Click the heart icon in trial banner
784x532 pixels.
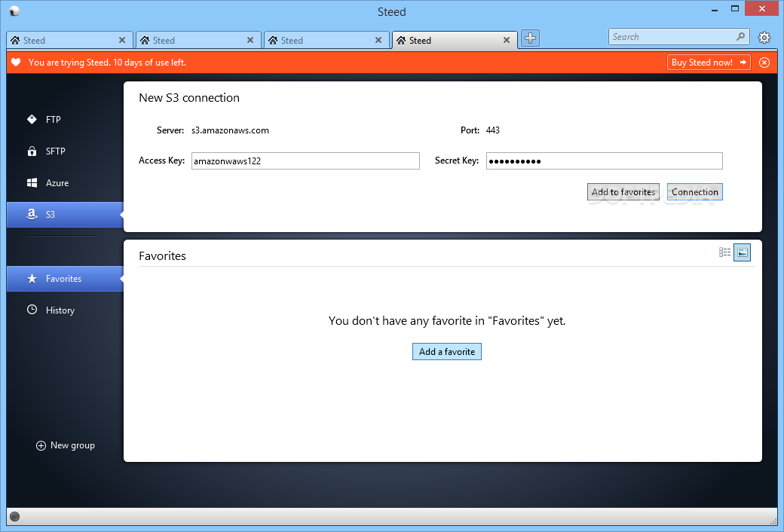[x=16, y=63]
